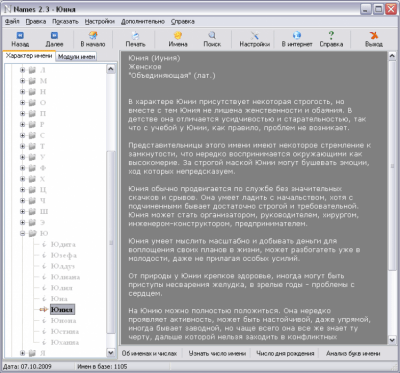Open the Файл menu
Image resolution: width=400 pixels, height=373 pixels.
(x=12, y=22)
